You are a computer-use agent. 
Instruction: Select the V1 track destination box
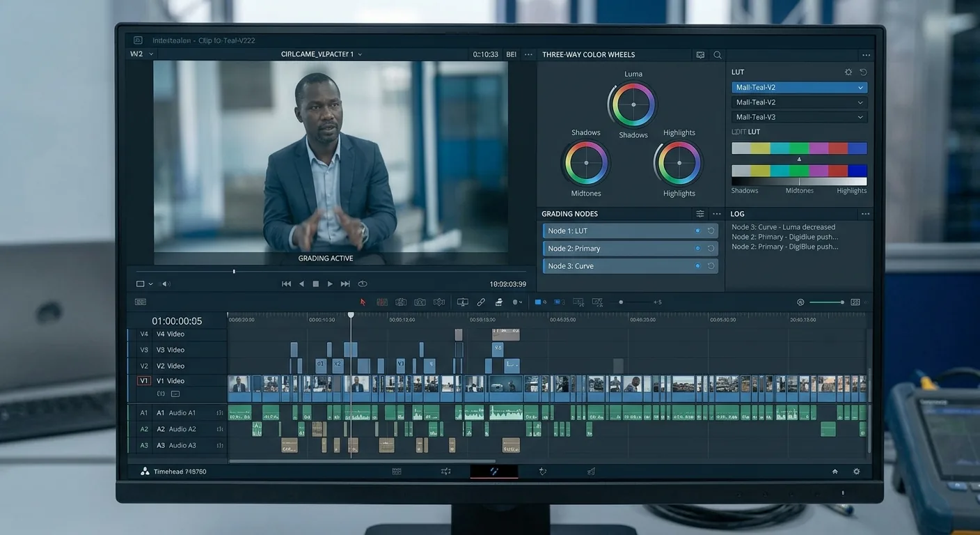click(x=144, y=381)
